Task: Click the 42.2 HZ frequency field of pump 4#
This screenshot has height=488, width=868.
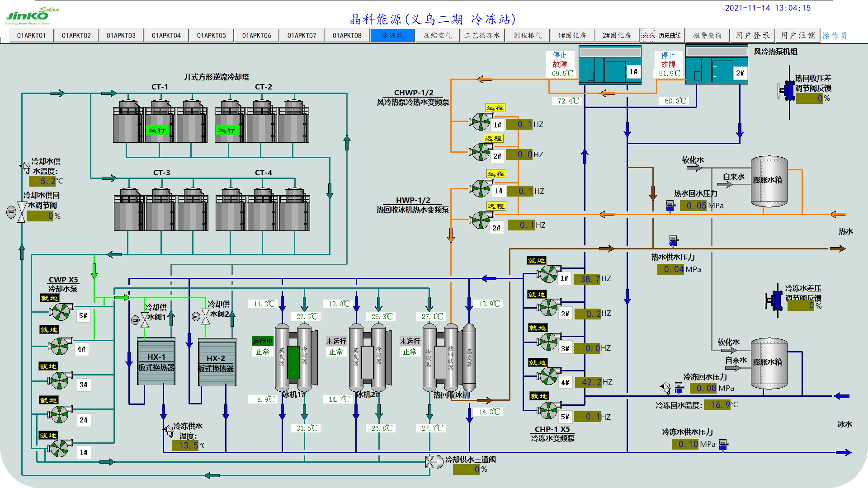Action: pos(588,382)
